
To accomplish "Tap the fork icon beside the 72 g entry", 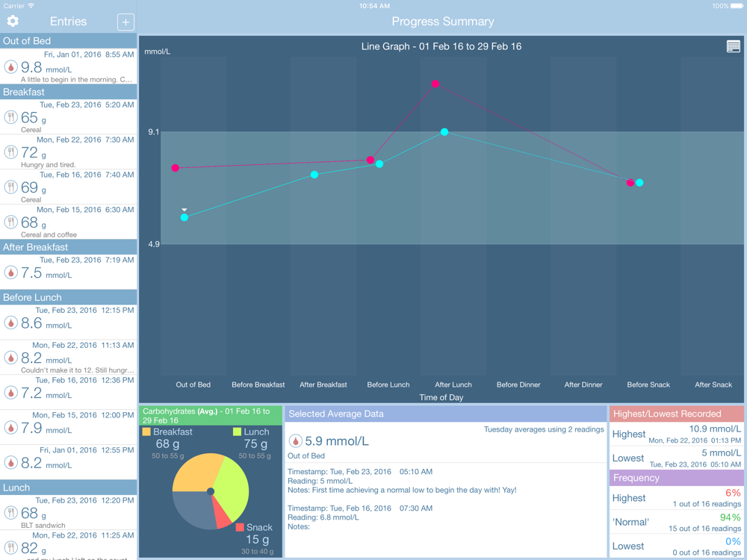I will 11,152.
